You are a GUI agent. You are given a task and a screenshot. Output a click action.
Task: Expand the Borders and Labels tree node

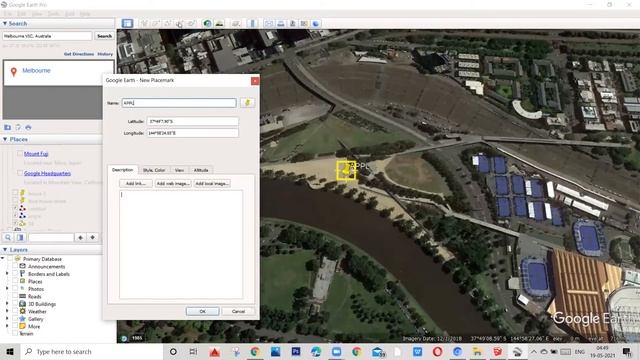point(7,274)
